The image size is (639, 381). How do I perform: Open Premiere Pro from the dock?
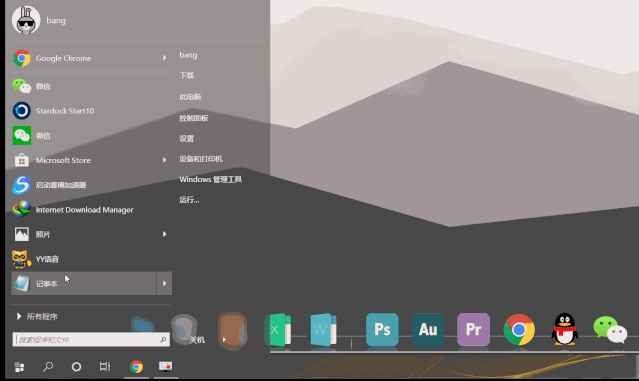click(x=473, y=329)
